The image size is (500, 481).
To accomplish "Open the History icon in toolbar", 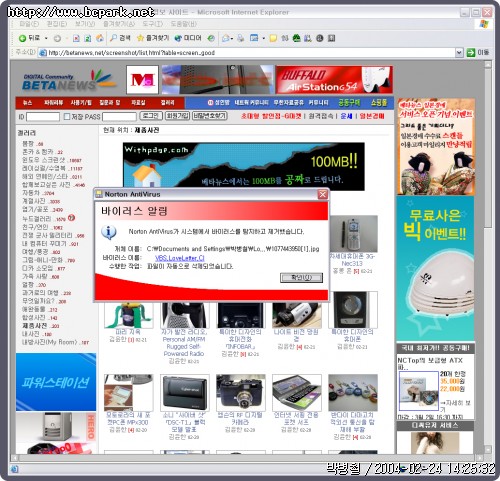I will tap(211, 38).
